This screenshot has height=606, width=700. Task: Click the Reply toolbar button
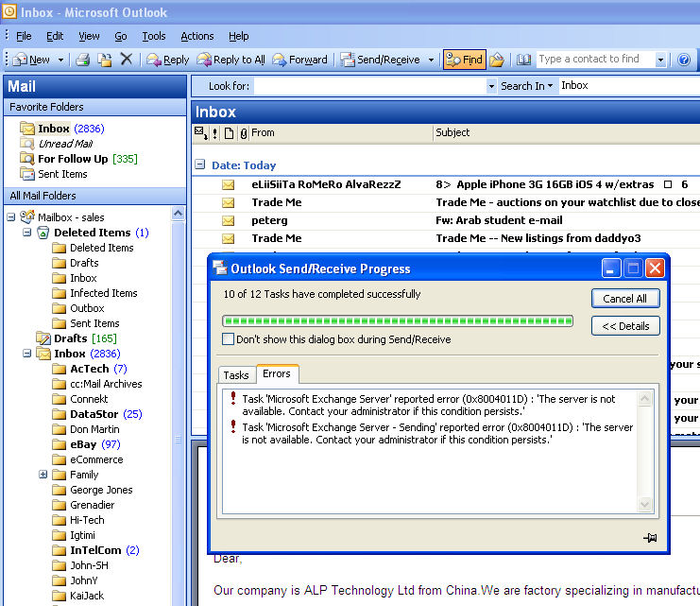[x=168, y=60]
